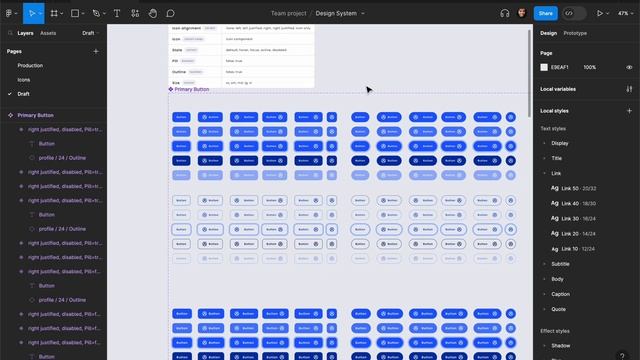Click the page background color swatch
The width and height of the screenshot is (640, 360).
click(x=544, y=67)
